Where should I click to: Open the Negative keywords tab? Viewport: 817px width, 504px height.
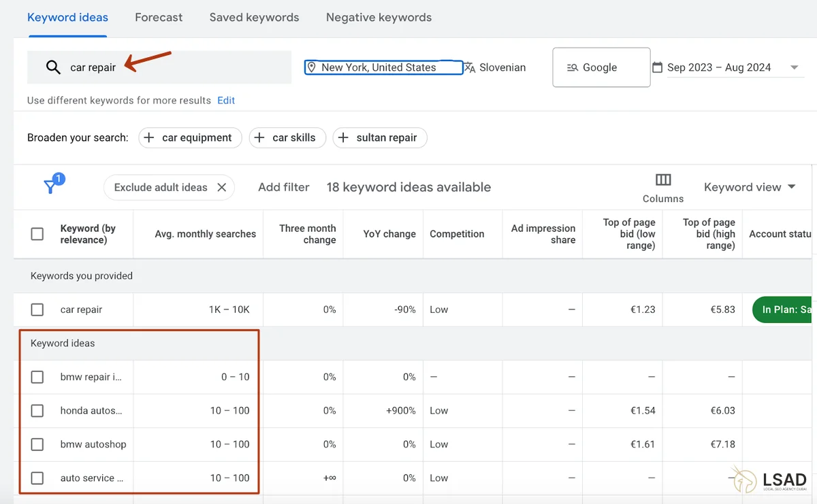click(x=379, y=18)
